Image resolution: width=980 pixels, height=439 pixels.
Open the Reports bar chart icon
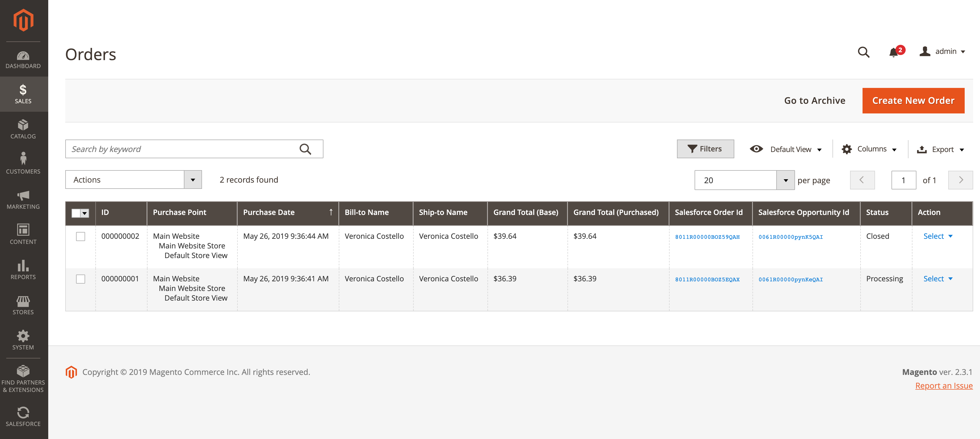pos(23,269)
